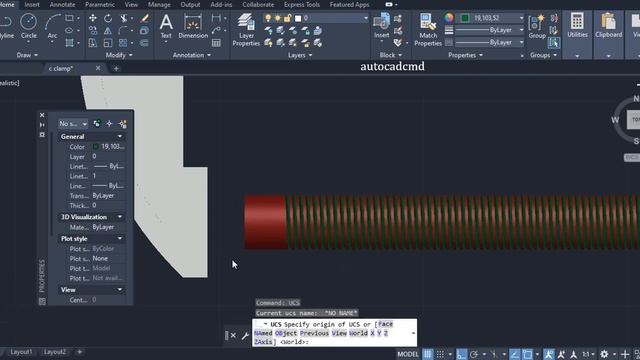Open command line customize wrench

tap(245, 336)
